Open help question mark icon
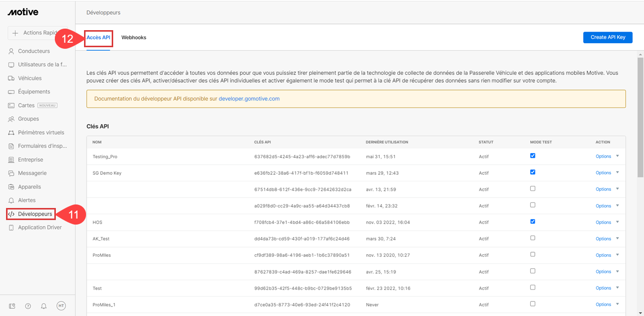The height and width of the screenshot is (316, 644). 28,305
